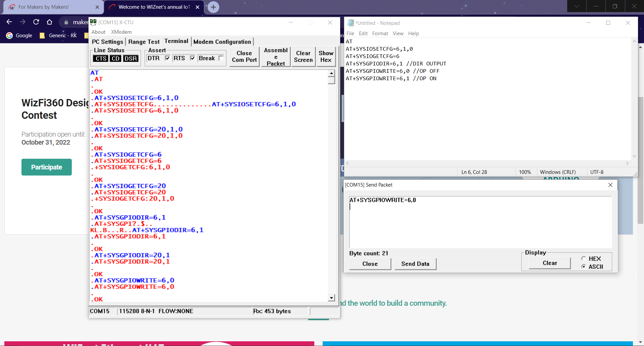
Task: Open the Notepad window icon menu
Action: pyautogui.click(x=351, y=23)
